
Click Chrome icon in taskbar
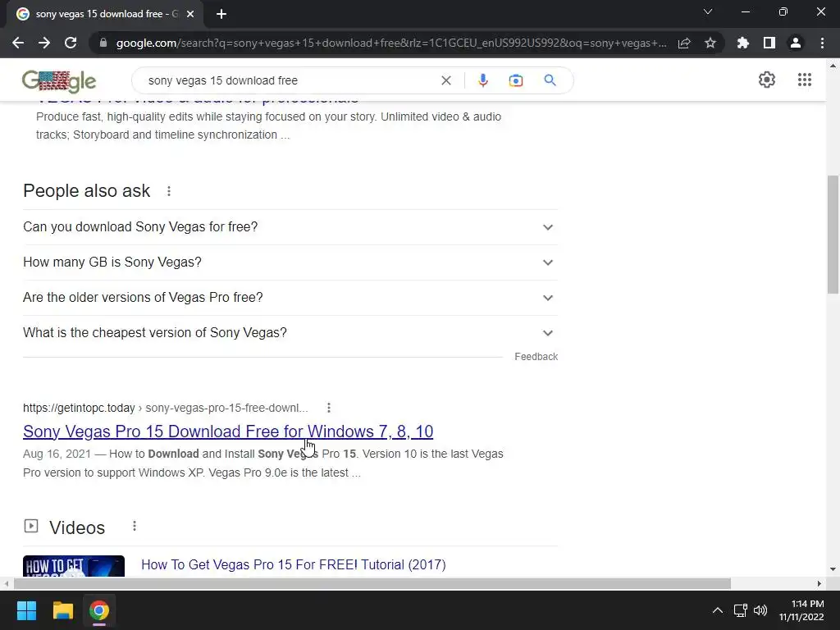tap(99, 610)
